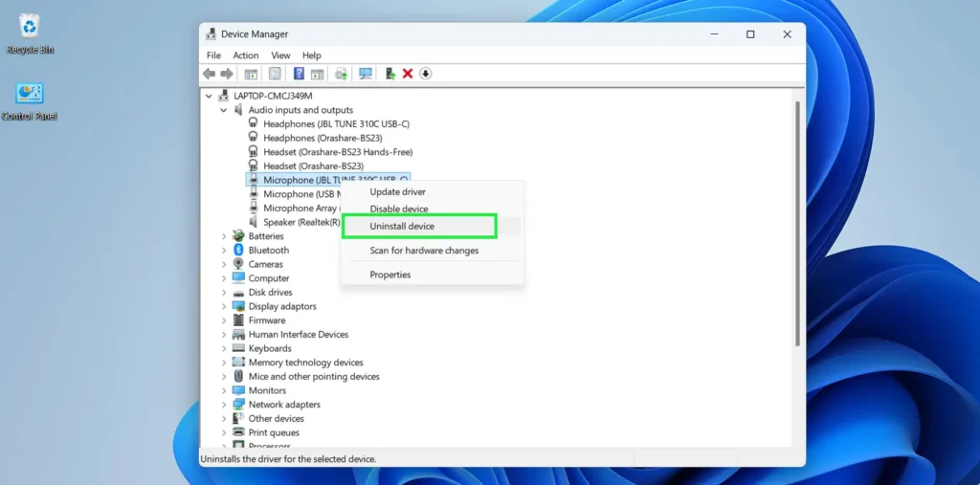980x485 pixels.
Task: Collapse the LAPTOP-CMCJ349M root node
Action: [209, 96]
